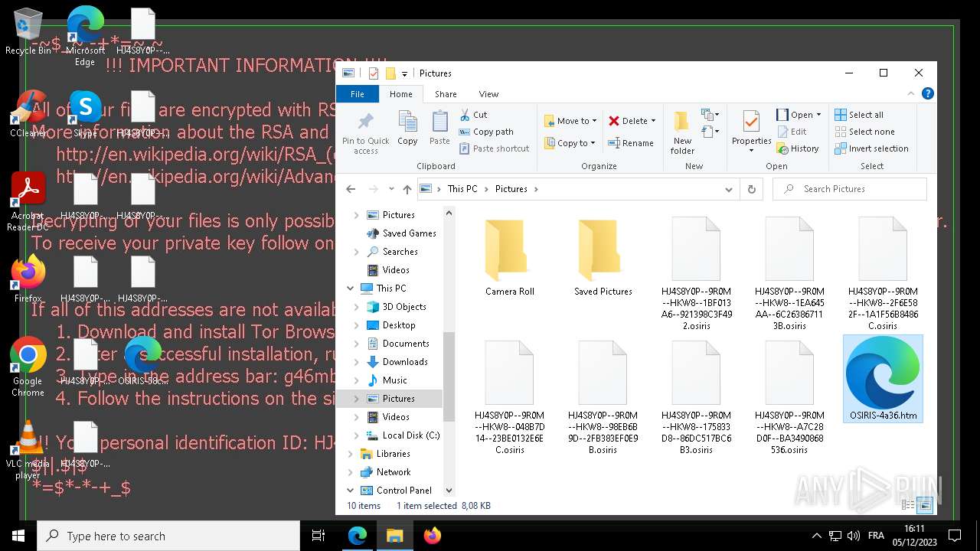Open Windows Start menu
This screenshot has height=551, width=980.
18,536
